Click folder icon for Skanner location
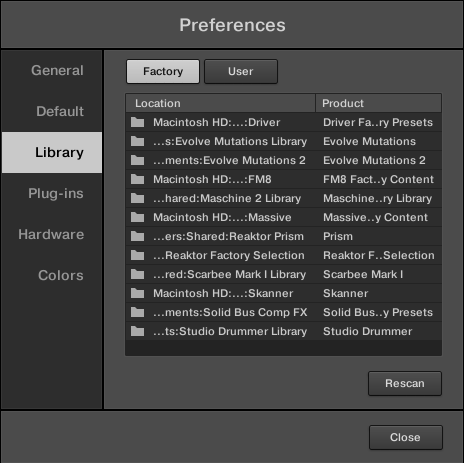This screenshot has height=463, width=464. 137,293
